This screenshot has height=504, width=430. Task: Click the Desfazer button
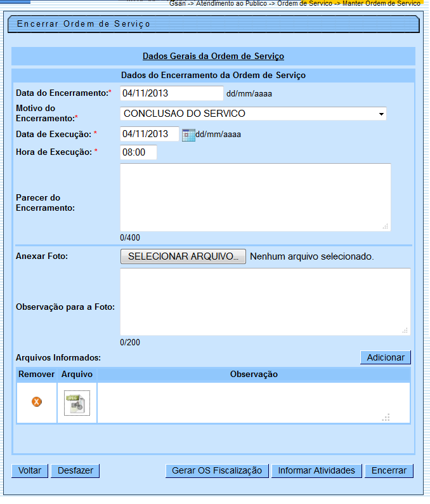click(75, 470)
